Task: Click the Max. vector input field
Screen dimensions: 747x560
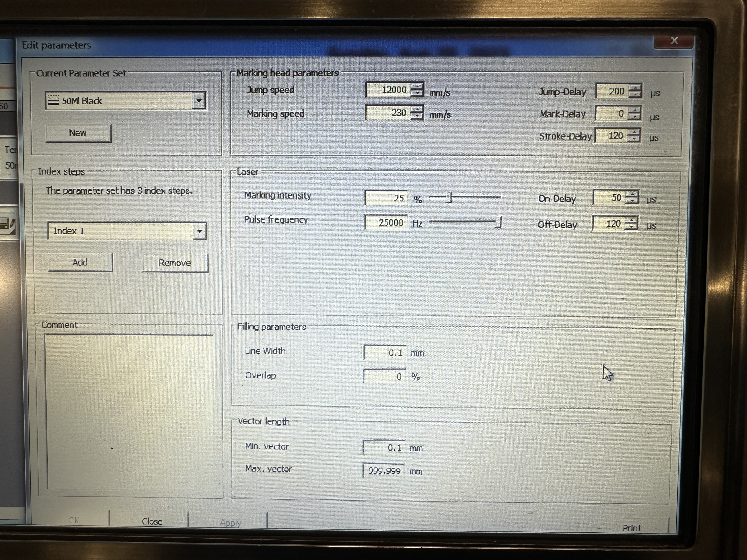Action: [384, 471]
